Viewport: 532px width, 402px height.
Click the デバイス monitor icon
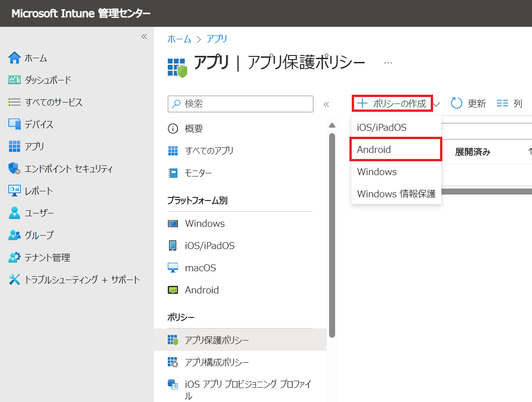(14, 124)
